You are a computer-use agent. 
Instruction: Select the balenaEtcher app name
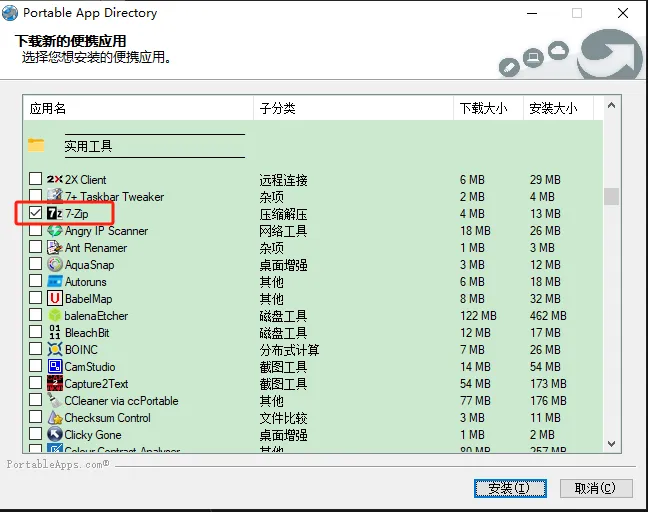pyautogui.click(x=96, y=316)
